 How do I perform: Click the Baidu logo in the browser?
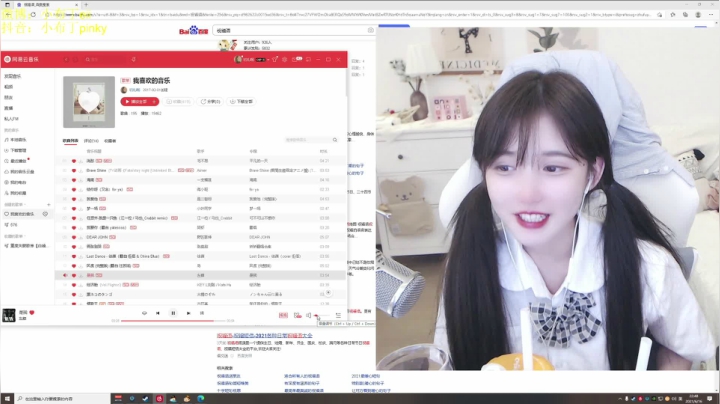193,31
